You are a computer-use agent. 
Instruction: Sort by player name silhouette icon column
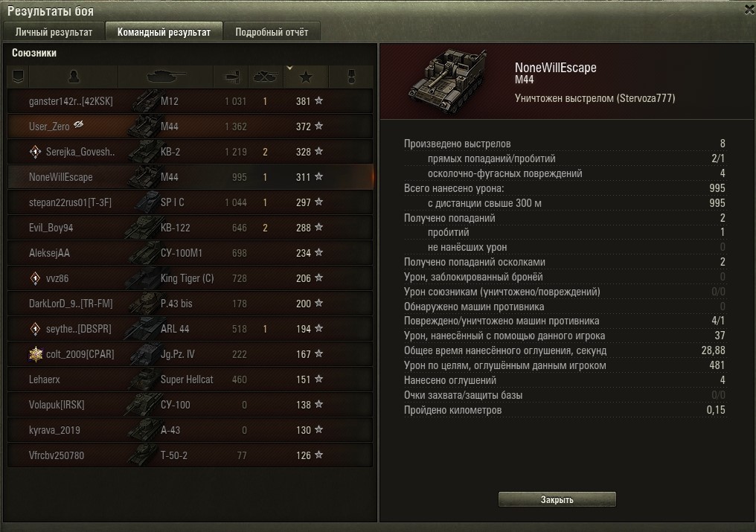click(73, 76)
